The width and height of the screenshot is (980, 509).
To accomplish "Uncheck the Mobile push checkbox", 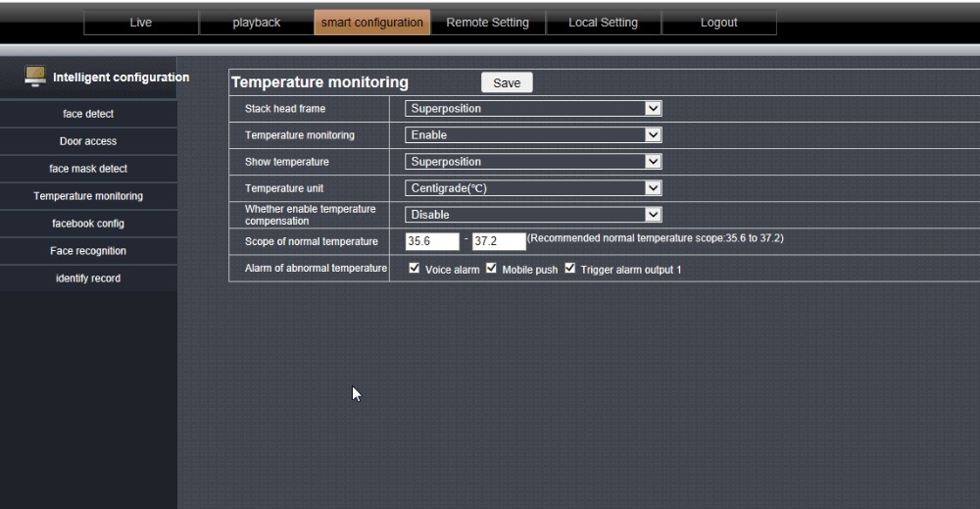I will [x=491, y=269].
